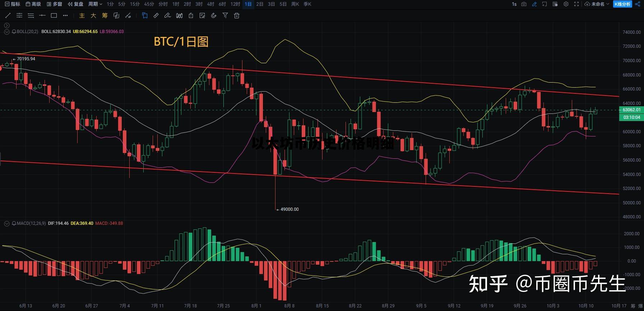The image size is (644, 311).
Task: Click the note edit icon
Action: (x=202, y=15)
